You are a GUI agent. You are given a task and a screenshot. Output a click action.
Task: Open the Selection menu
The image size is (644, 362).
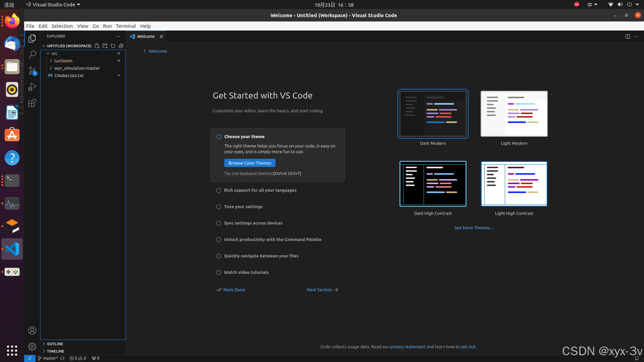[x=62, y=26]
